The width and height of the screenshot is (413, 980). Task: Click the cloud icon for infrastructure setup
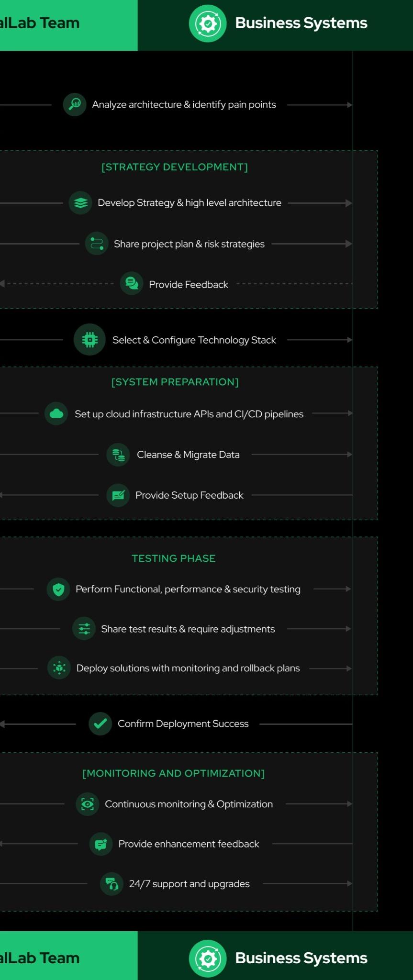click(x=56, y=413)
